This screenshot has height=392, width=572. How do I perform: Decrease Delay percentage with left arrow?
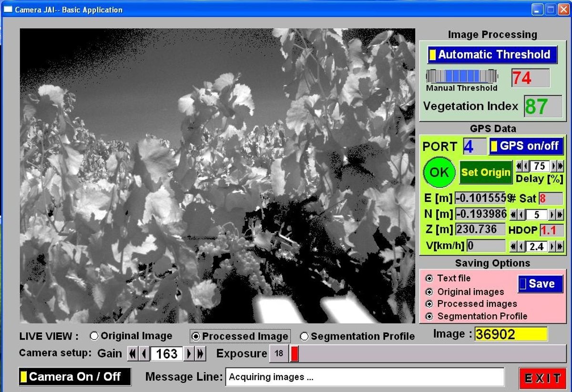[x=525, y=166]
